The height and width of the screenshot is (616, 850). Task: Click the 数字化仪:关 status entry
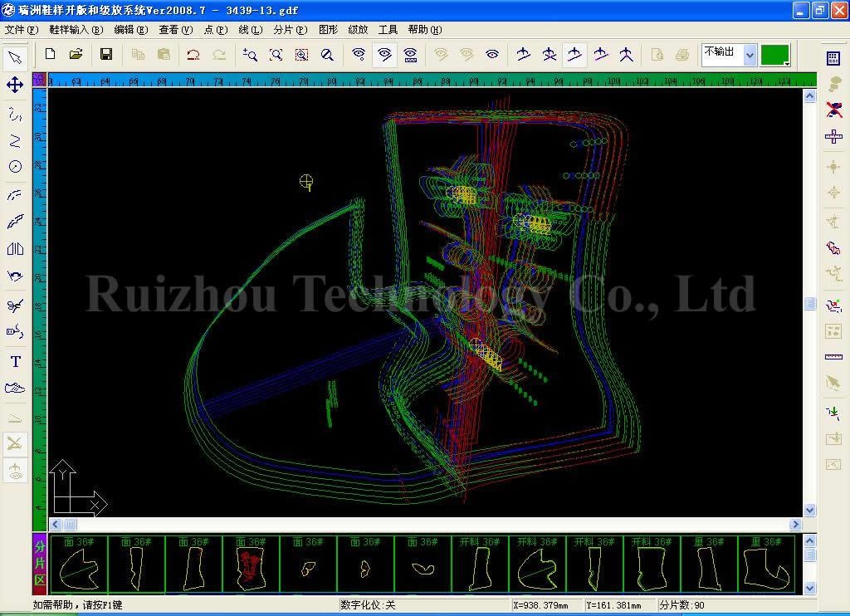tap(368, 604)
